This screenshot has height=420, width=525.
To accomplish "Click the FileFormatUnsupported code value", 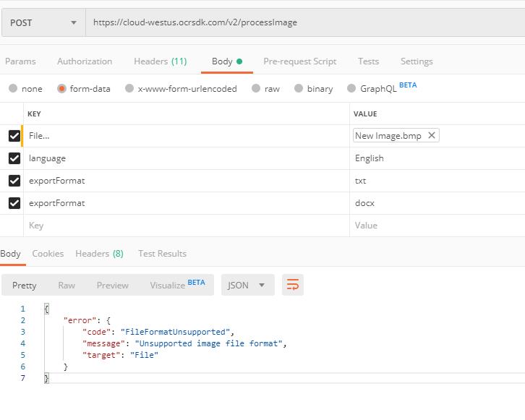I will pyautogui.click(x=175, y=332).
